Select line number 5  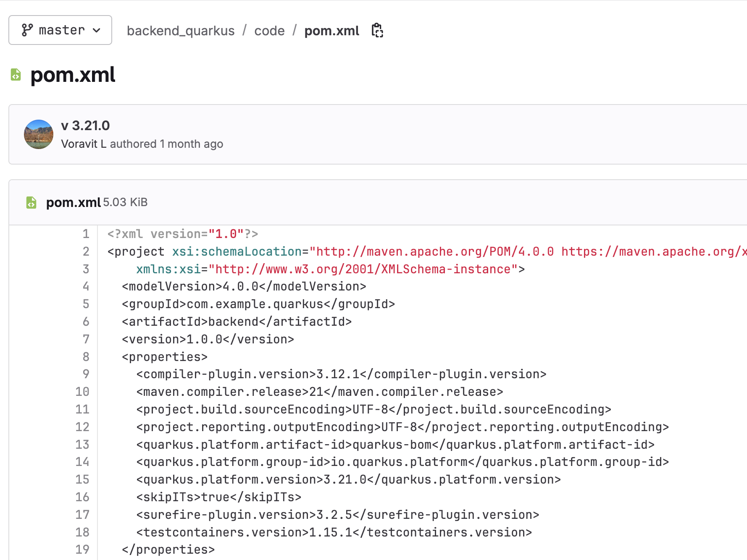pos(86,304)
